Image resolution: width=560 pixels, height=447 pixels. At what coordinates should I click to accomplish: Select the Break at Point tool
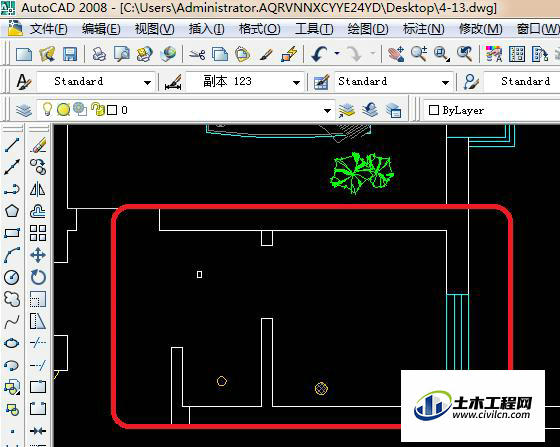38,387
